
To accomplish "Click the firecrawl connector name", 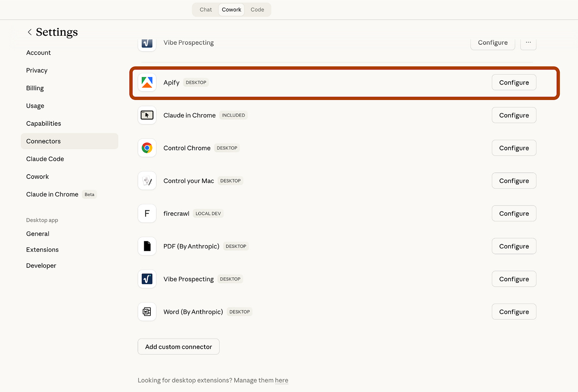I will click(x=176, y=213).
